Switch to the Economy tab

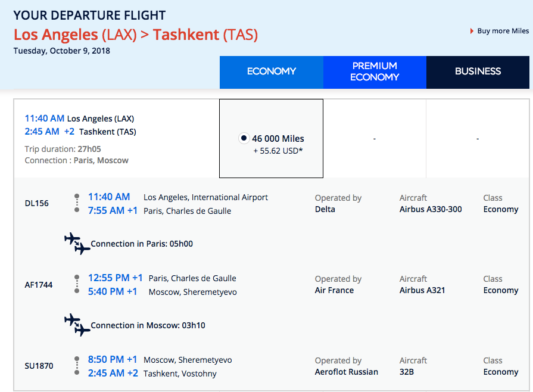272,71
